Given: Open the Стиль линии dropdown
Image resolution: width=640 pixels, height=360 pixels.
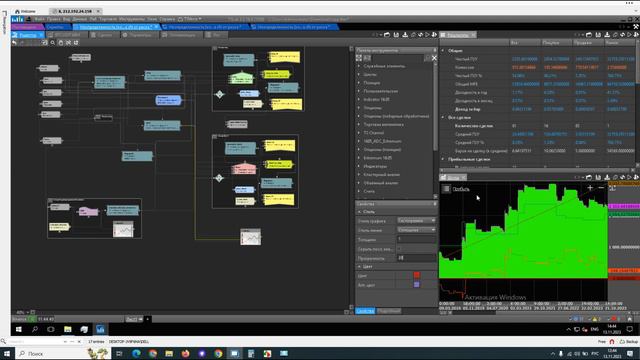Looking at the screenshot, I should pos(416,230).
